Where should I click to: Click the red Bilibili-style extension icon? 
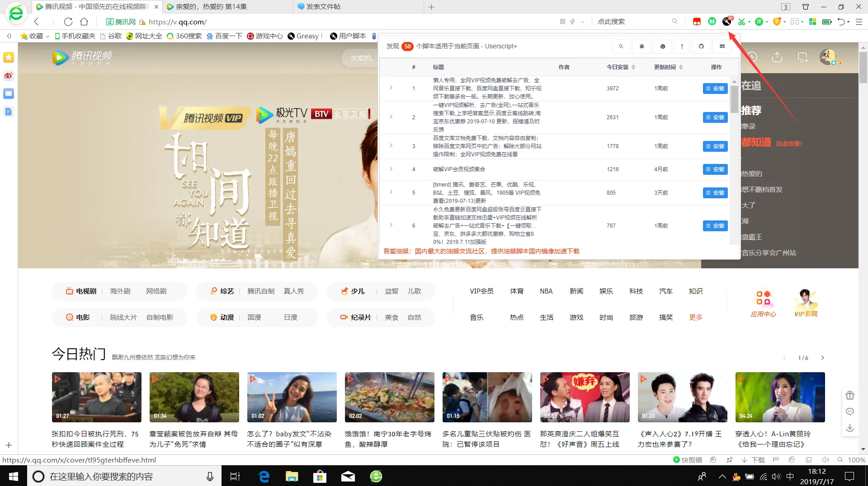click(x=697, y=21)
